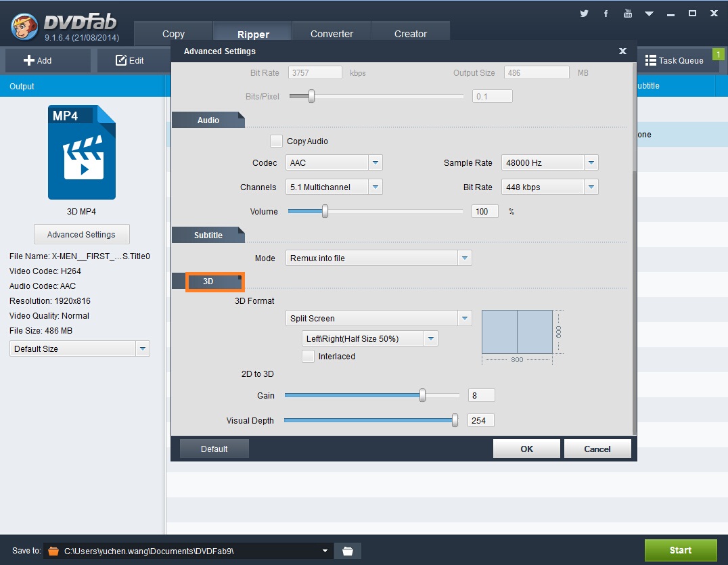Click the Audio Codec: AAC text
This screenshot has width=728, height=565.
tap(43, 286)
